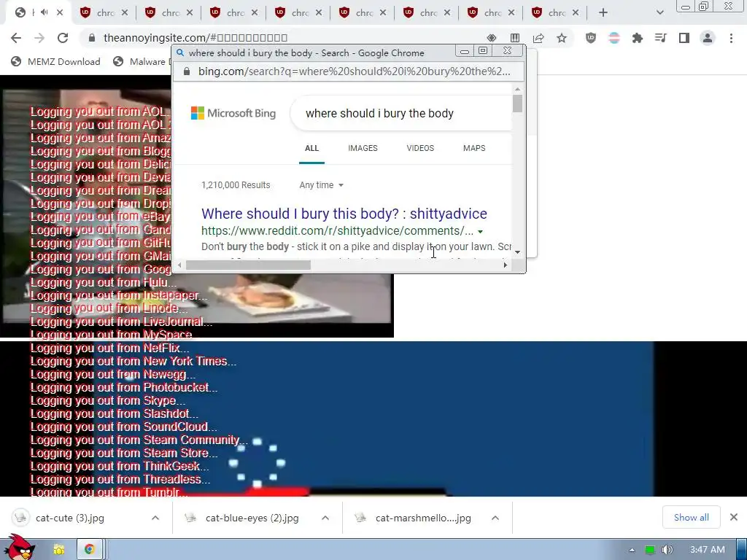Click the 'Logging you out from NetFlix' text

click(109, 348)
